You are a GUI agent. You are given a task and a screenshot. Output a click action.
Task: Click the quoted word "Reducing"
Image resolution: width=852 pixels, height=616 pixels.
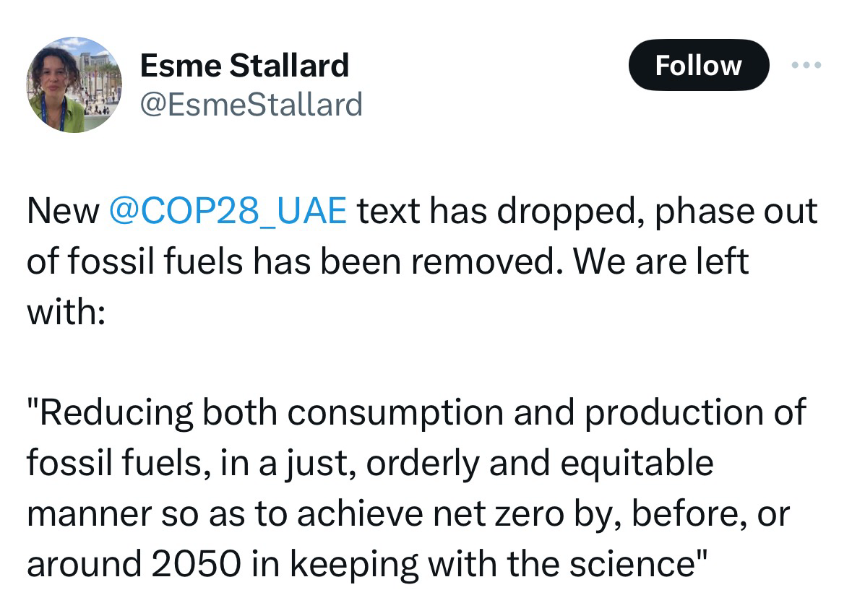[x=115, y=412]
